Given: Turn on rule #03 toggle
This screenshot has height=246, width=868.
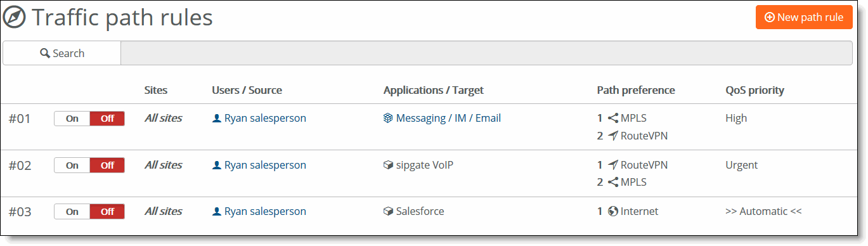Looking at the screenshot, I should point(72,212).
